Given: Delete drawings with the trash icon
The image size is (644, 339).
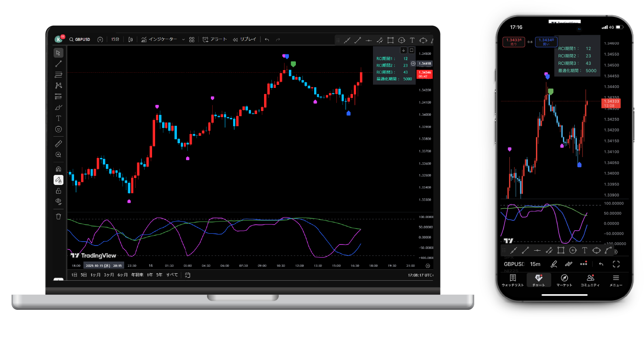Looking at the screenshot, I should tap(58, 216).
